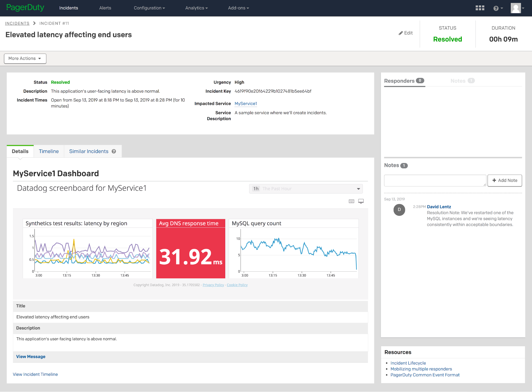Click the PagerDuty logo
Screen dimensions: 532x392
25,7
